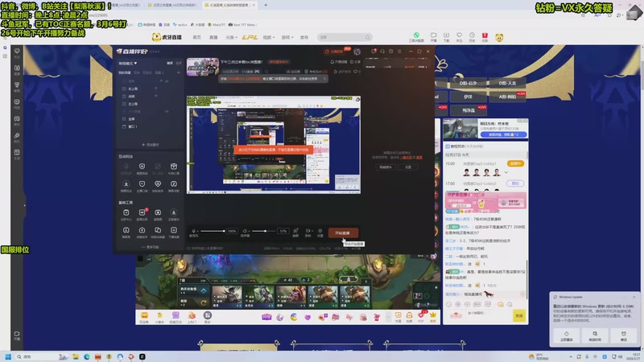Expand the 视频 dropdown on Huya

(269, 37)
